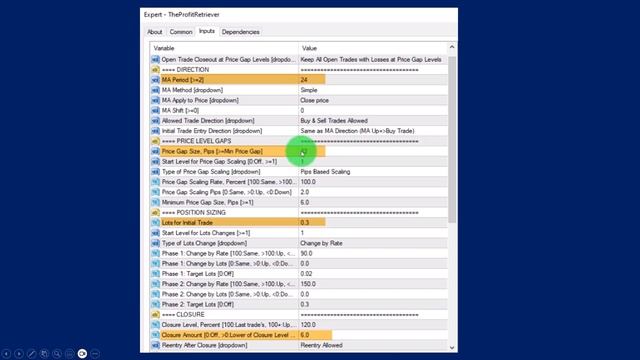
Task: Click icon beside Closure Amount row
Action: (x=155, y=335)
